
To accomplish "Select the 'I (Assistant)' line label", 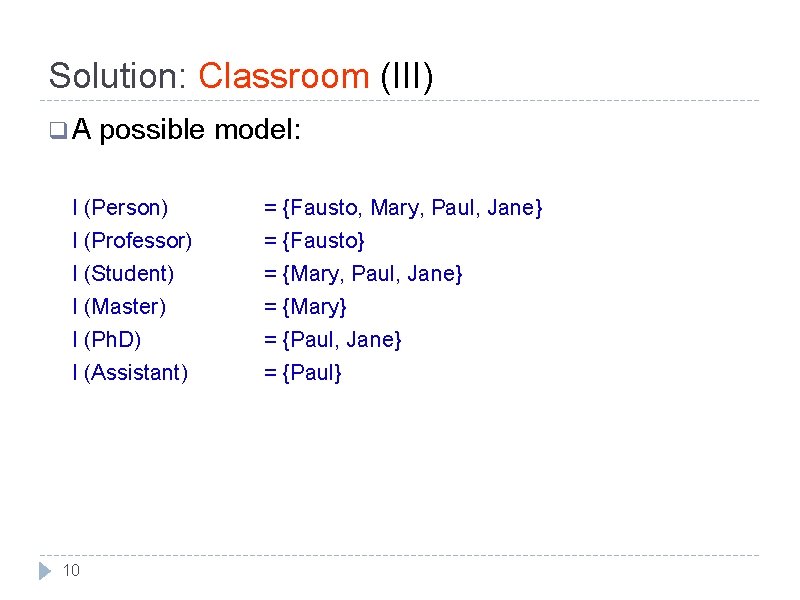I will [x=130, y=372].
